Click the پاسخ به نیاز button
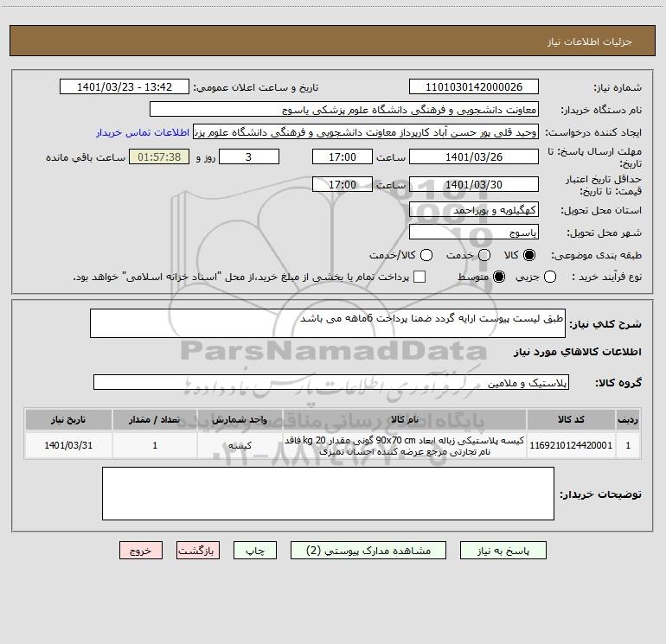666x644 pixels. 503,550
